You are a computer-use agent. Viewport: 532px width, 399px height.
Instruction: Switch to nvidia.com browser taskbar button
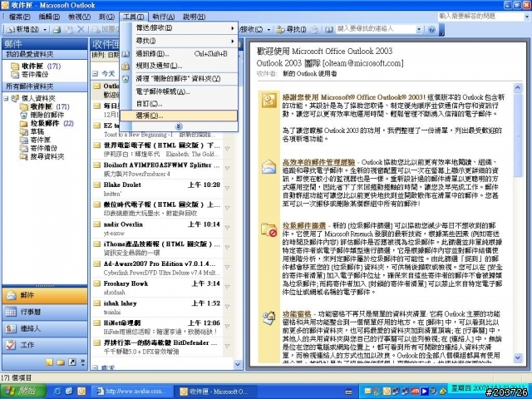point(133,392)
